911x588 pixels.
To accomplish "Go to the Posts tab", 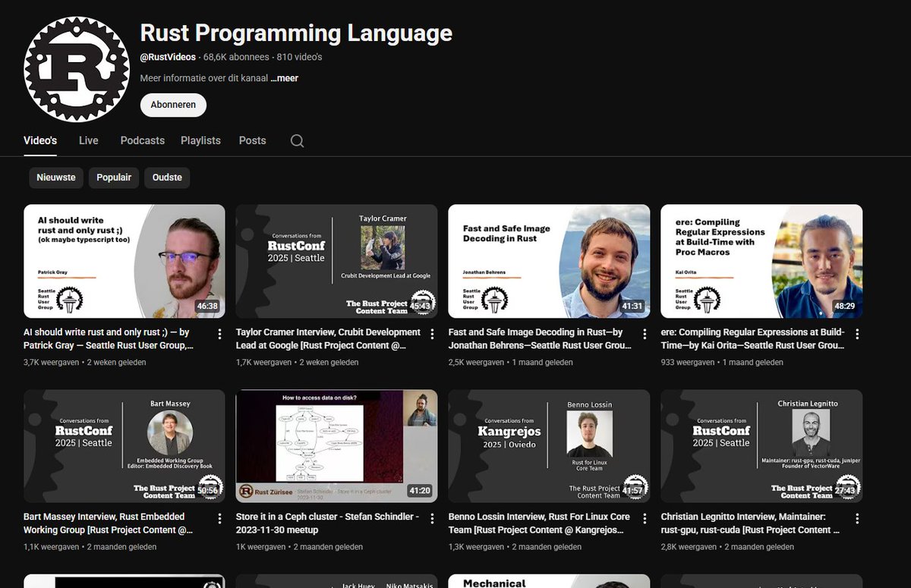I will coord(252,140).
